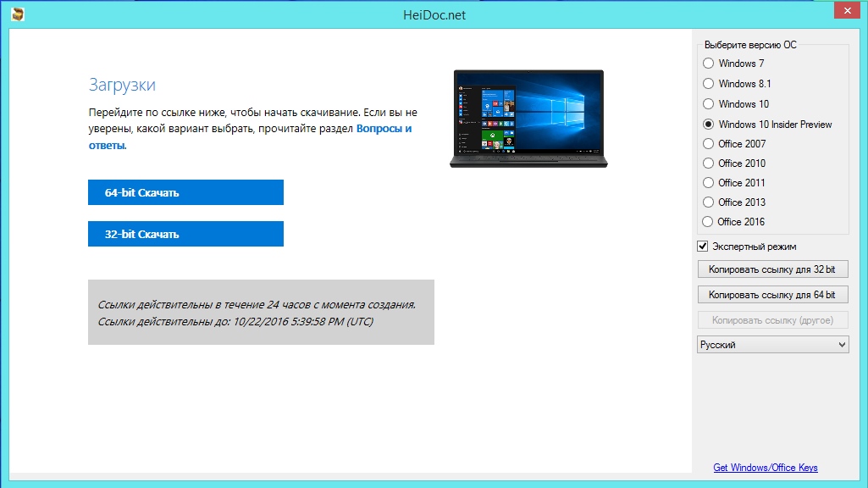The width and height of the screenshot is (868, 488).
Task: Click the Выберите версию ОС group label
Action: tap(750, 45)
